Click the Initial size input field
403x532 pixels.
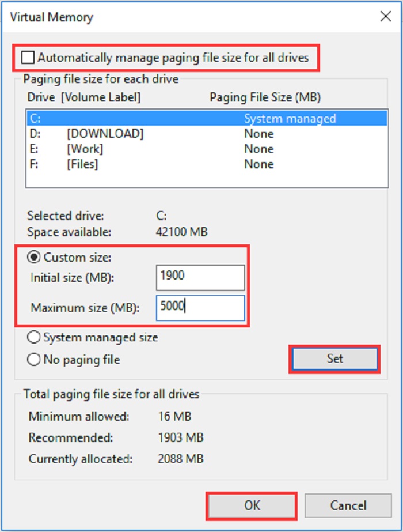[x=200, y=277]
